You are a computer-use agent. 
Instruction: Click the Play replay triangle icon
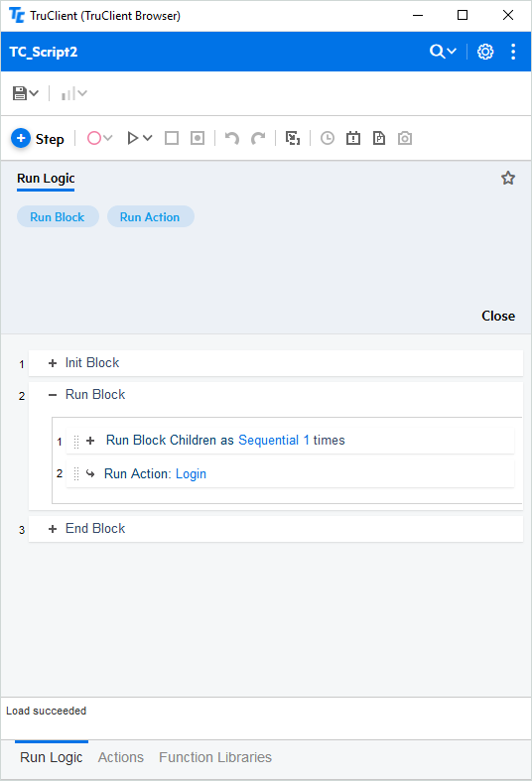pyautogui.click(x=132, y=138)
